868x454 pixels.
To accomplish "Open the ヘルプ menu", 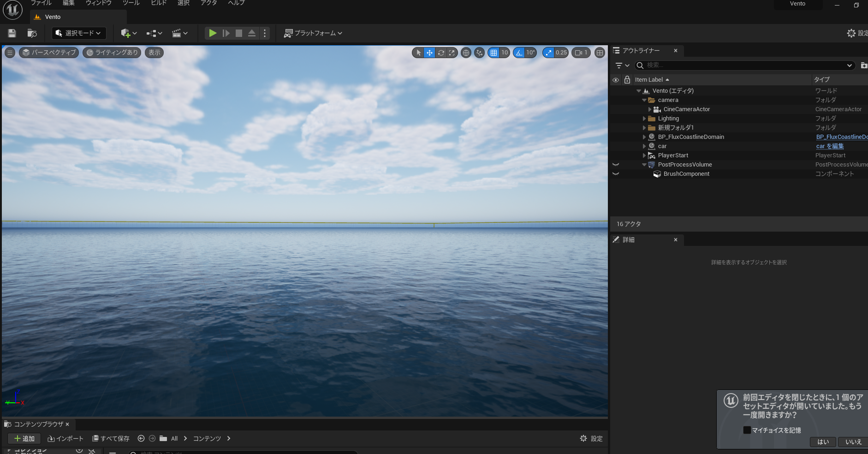I will 236,3.
